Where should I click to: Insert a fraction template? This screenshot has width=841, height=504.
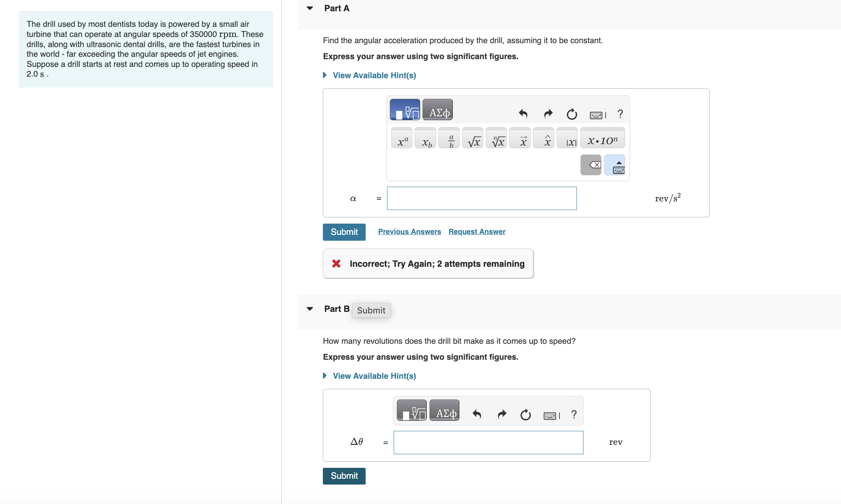449,138
